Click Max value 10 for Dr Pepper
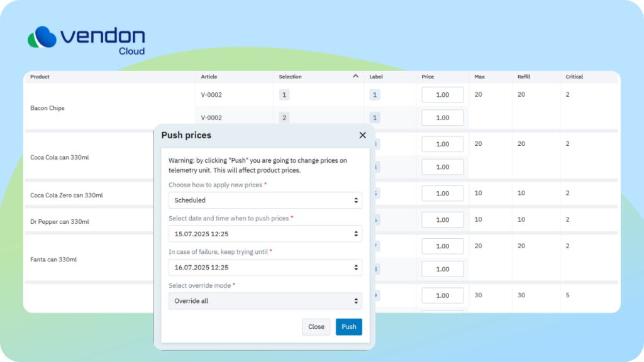This screenshot has width=644, height=362. point(478,219)
